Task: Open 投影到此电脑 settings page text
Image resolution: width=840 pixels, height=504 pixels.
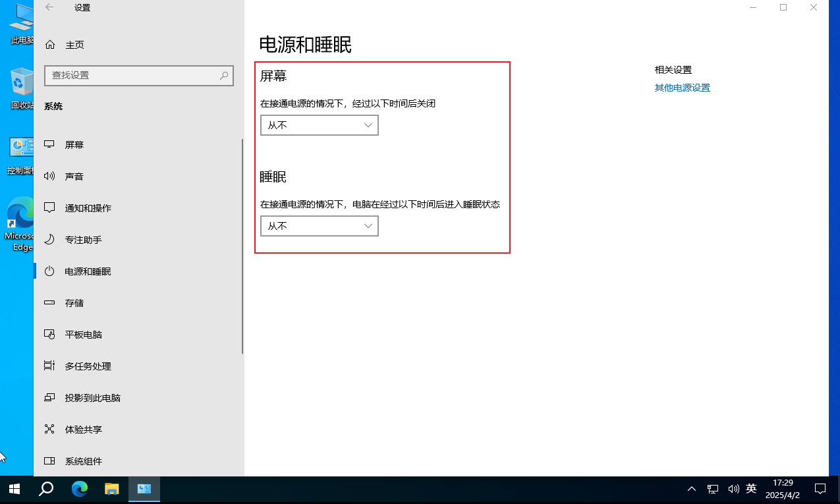Action: coord(93,398)
